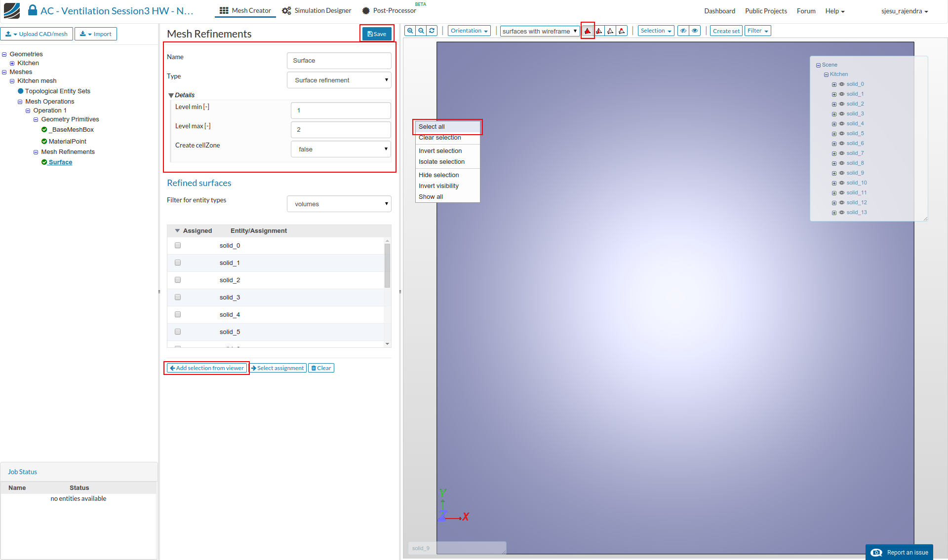Activate face selection mode icon

[599, 31]
